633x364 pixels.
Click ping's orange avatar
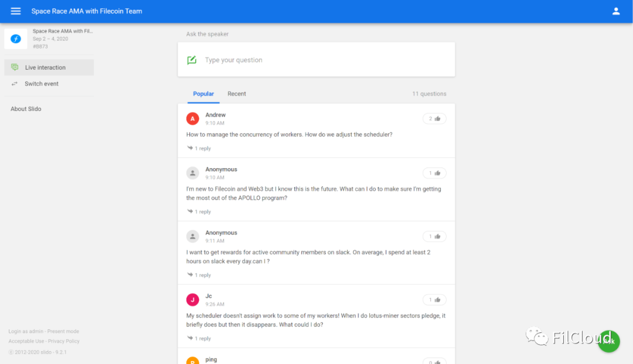click(193, 360)
